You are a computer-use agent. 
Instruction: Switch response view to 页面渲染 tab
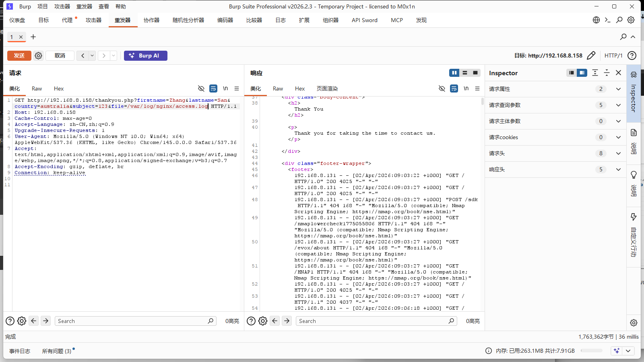[x=327, y=88]
